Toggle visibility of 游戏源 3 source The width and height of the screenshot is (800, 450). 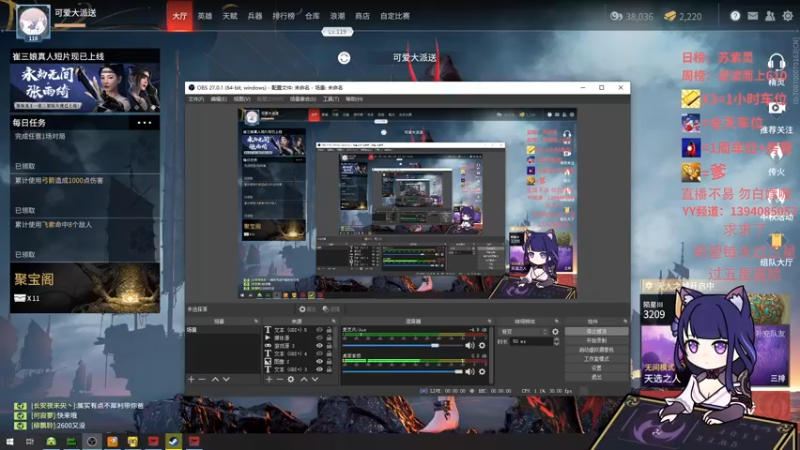point(319,345)
